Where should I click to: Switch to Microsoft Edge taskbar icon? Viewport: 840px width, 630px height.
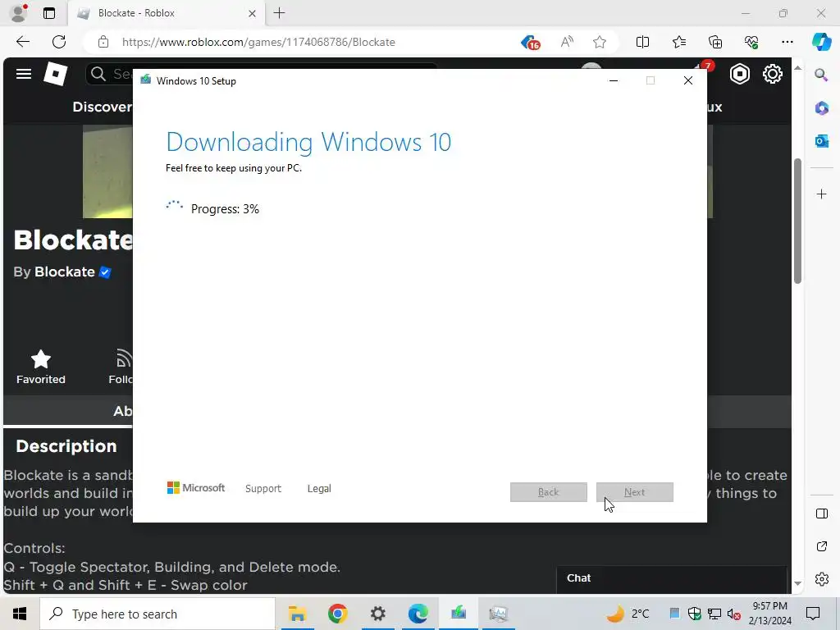pos(418,614)
